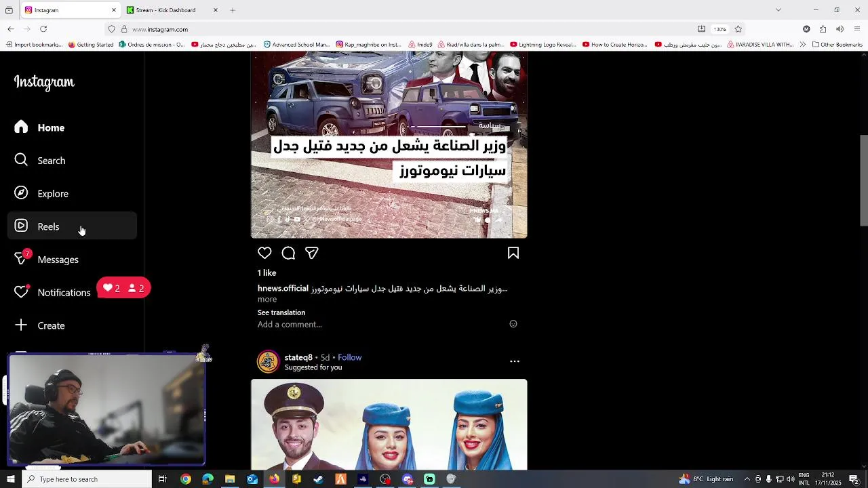Open the Rap_maghribe on Inst... bookmark
Screen dimensions: 868x488
(x=369, y=45)
